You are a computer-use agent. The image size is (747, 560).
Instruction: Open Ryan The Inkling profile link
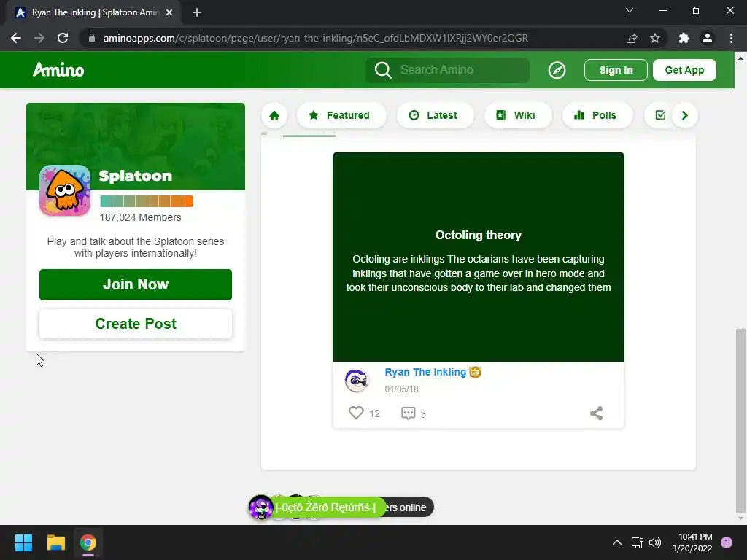click(425, 372)
